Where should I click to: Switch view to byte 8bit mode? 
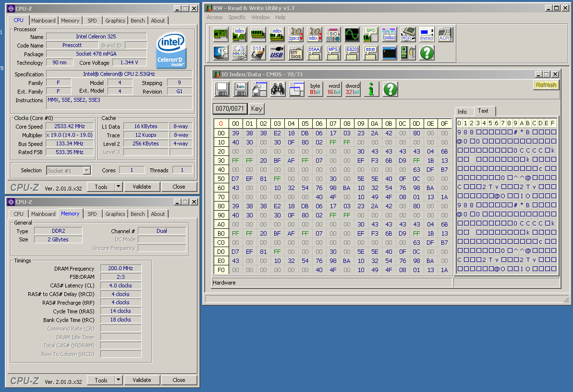pyautogui.click(x=315, y=89)
